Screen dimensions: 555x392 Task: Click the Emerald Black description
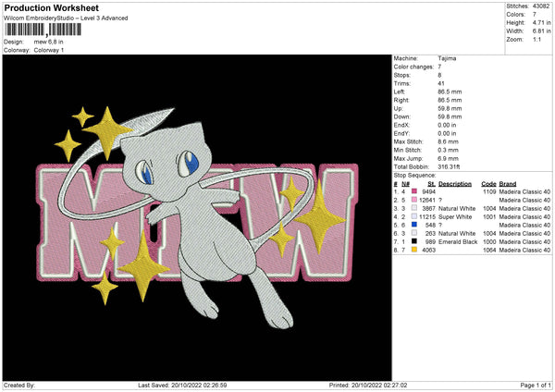point(458,241)
